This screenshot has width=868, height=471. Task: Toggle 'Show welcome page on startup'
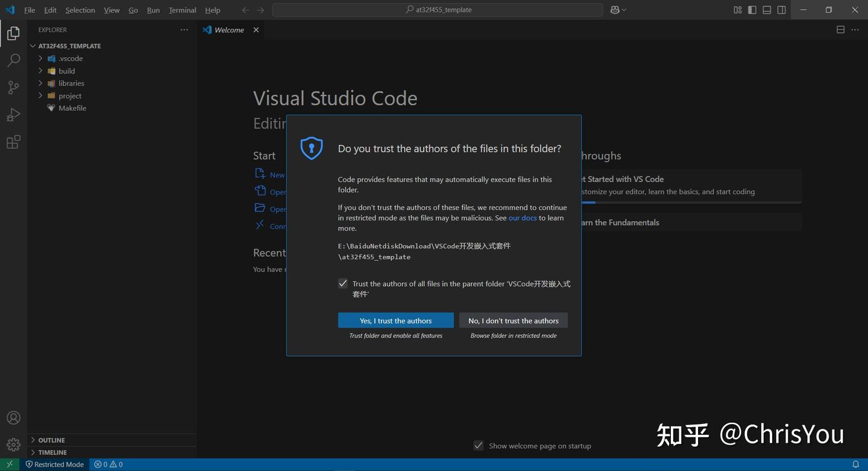(478, 445)
